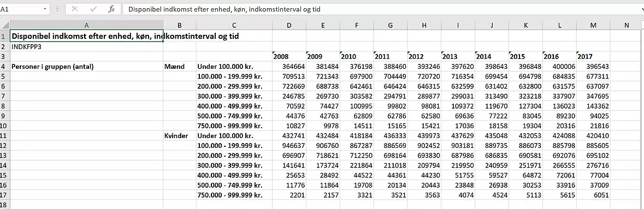Screen dimensions: 644x209
Task: Select the Mænd cell
Action: point(180,67)
